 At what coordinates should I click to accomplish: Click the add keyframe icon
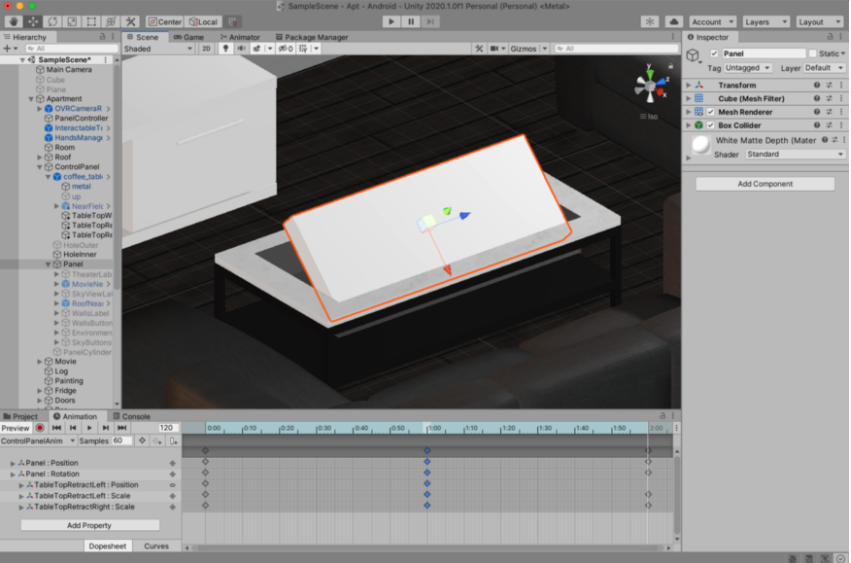(x=158, y=441)
